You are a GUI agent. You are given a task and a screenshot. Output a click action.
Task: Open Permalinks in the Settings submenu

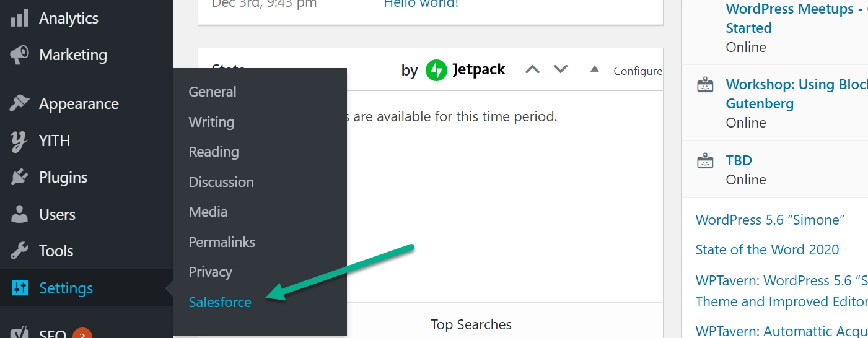point(222,242)
